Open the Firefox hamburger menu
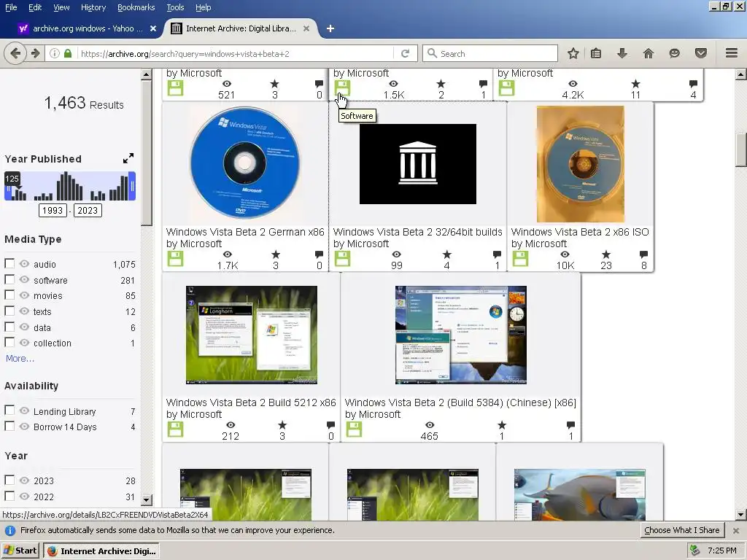The height and width of the screenshot is (560, 747). point(732,53)
